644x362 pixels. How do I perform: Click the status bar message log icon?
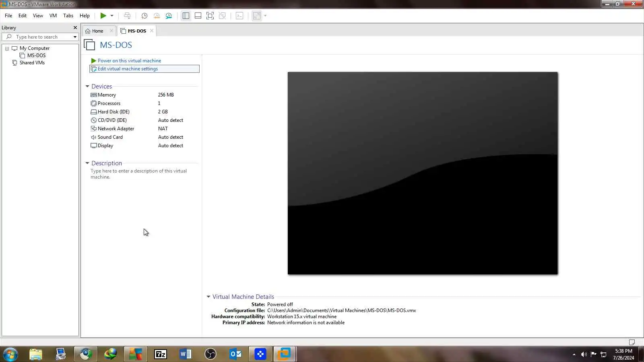point(632,342)
